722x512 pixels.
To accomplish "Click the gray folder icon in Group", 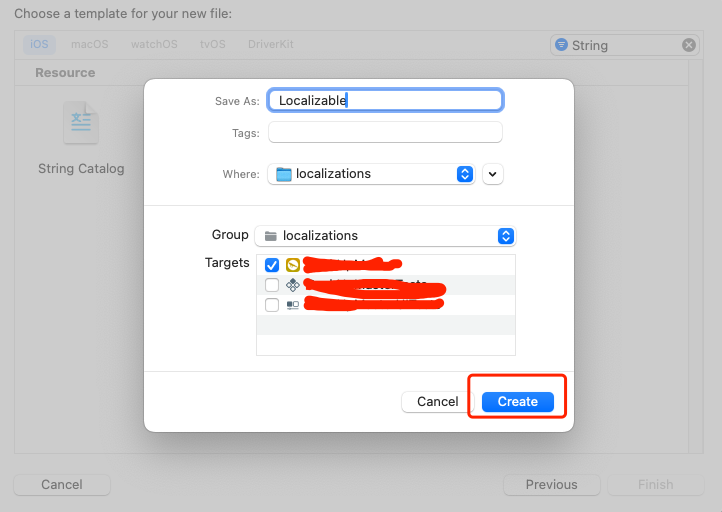I will [270, 236].
